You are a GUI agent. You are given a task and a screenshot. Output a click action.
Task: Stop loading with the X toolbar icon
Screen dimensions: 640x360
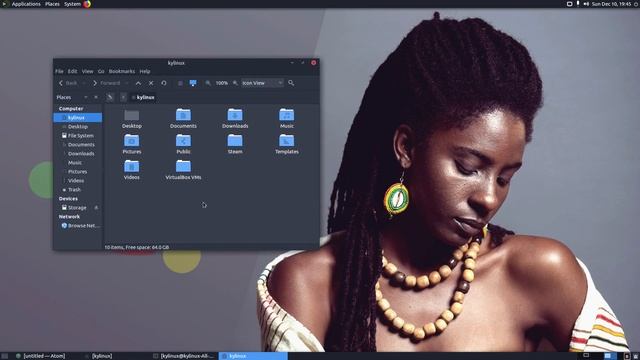151,83
